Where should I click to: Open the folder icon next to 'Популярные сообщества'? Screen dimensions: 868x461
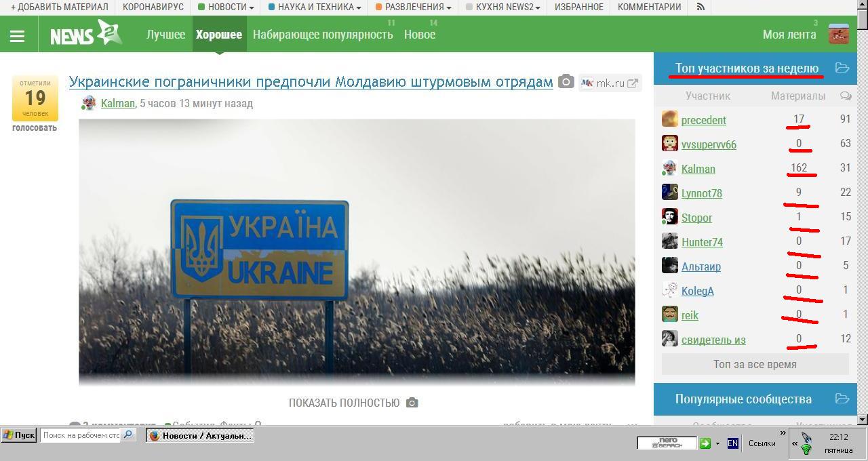pyautogui.click(x=842, y=399)
